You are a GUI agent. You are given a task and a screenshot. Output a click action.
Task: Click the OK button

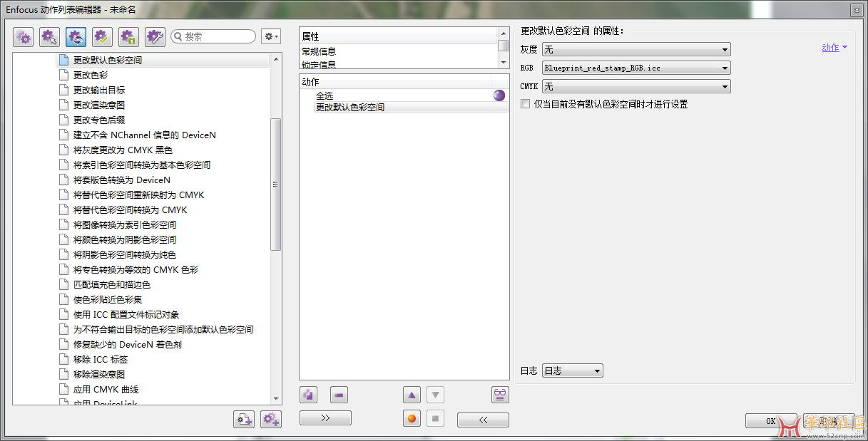click(771, 421)
